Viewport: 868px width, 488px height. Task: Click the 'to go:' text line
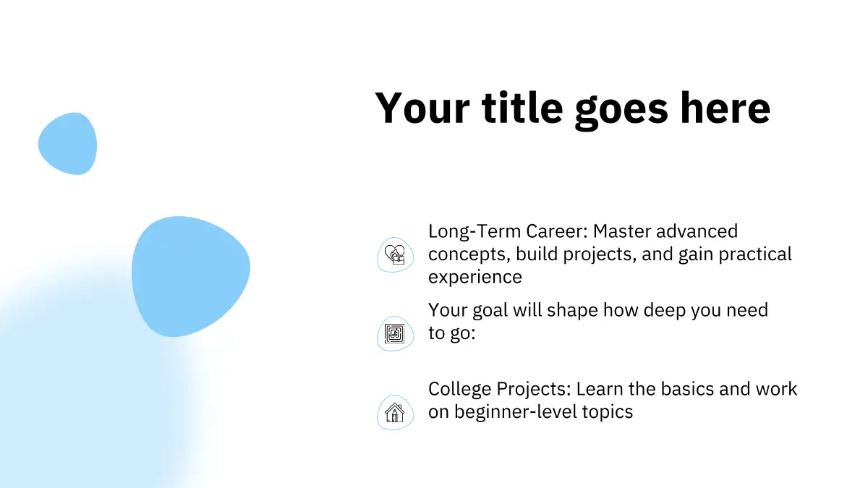tap(451, 333)
